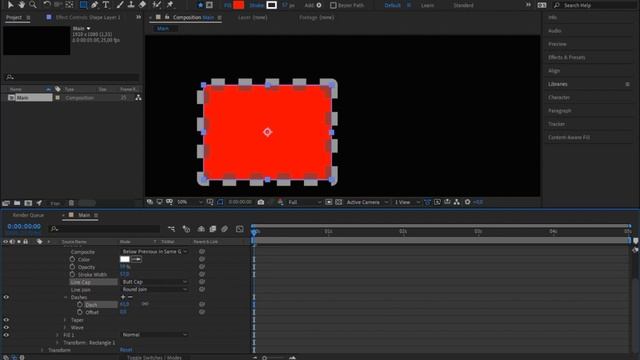
Task: Select the Puppet Pin tool
Action: 170,5
